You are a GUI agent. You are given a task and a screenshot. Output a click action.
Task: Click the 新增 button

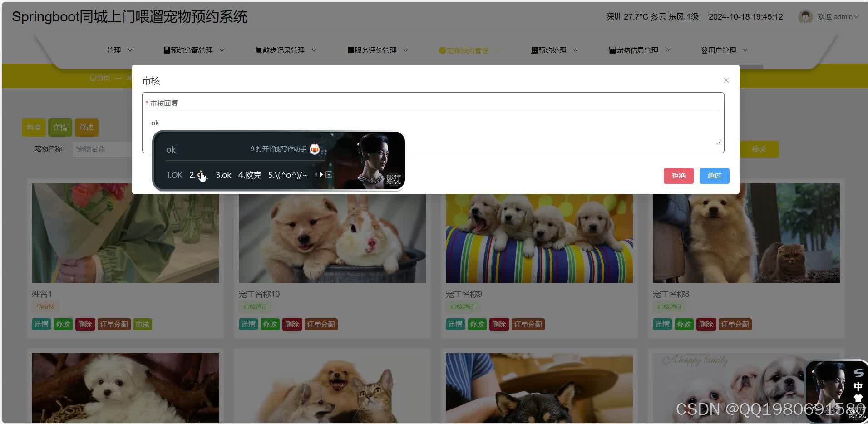[x=33, y=128]
